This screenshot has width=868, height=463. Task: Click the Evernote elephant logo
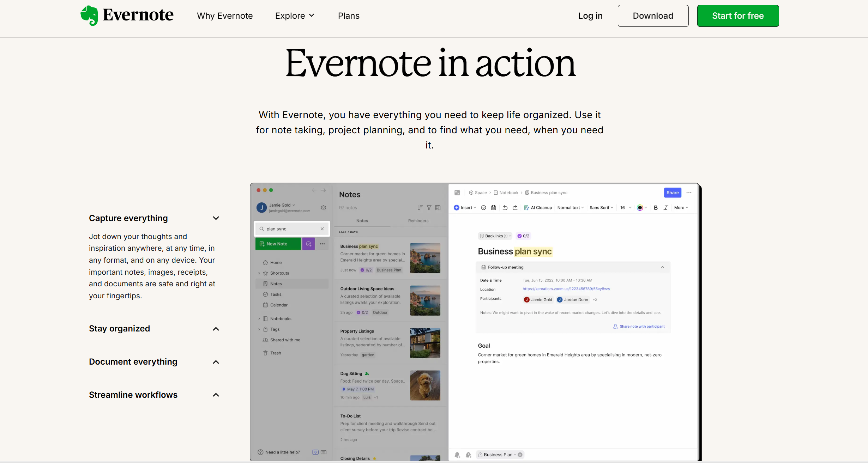click(x=89, y=16)
